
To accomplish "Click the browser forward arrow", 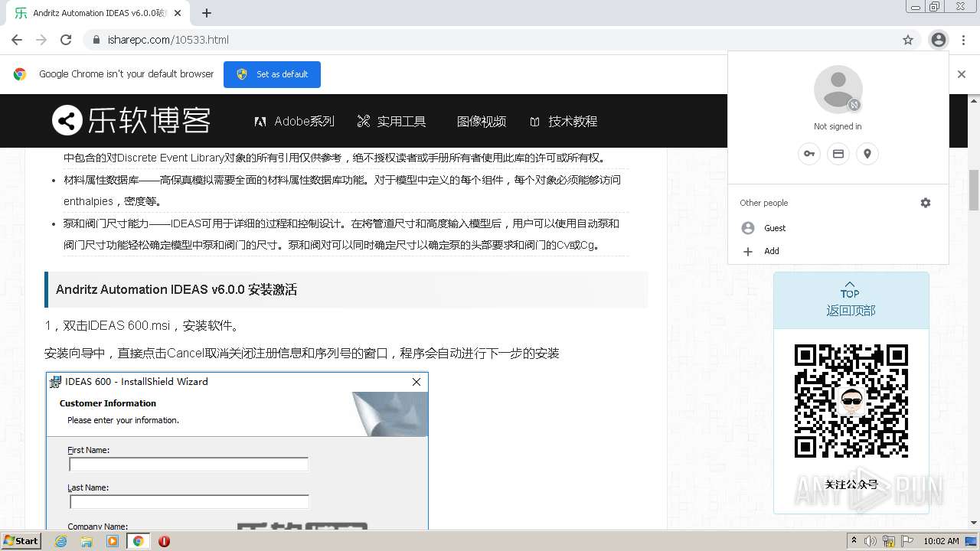I will 41,40.
